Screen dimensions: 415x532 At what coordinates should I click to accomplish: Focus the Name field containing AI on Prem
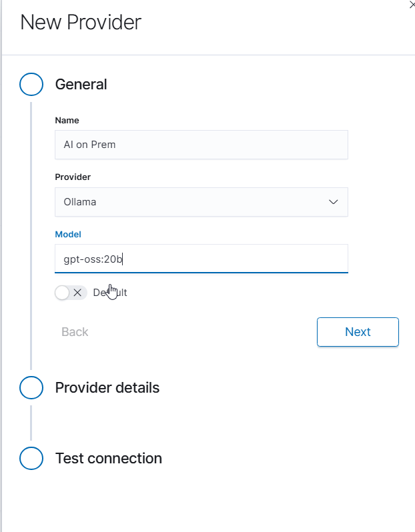[x=201, y=145]
